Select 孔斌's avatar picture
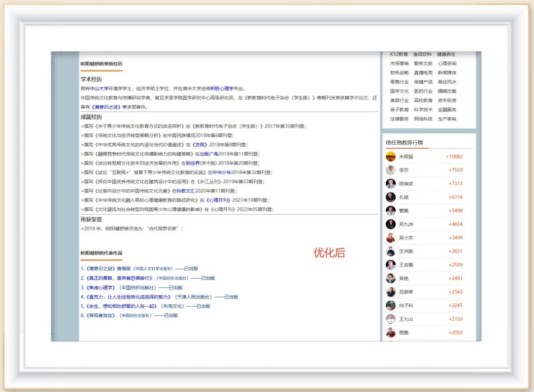Viewport: 534px width, 392px height. 390,197
